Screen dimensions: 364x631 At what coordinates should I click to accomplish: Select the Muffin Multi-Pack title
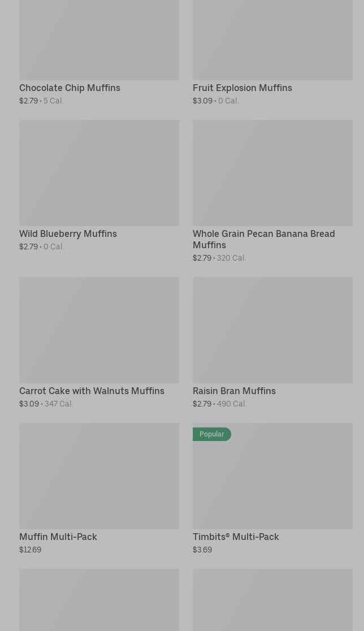click(58, 537)
